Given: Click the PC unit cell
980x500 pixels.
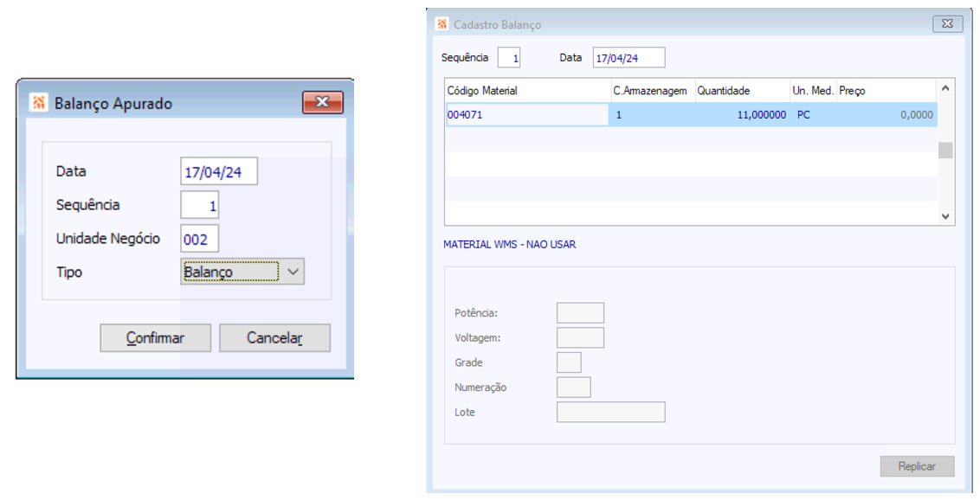Looking at the screenshot, I should (813, 115).
